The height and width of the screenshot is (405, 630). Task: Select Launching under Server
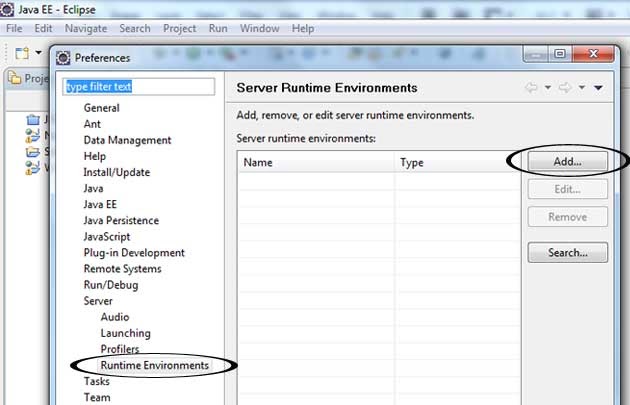125,333
